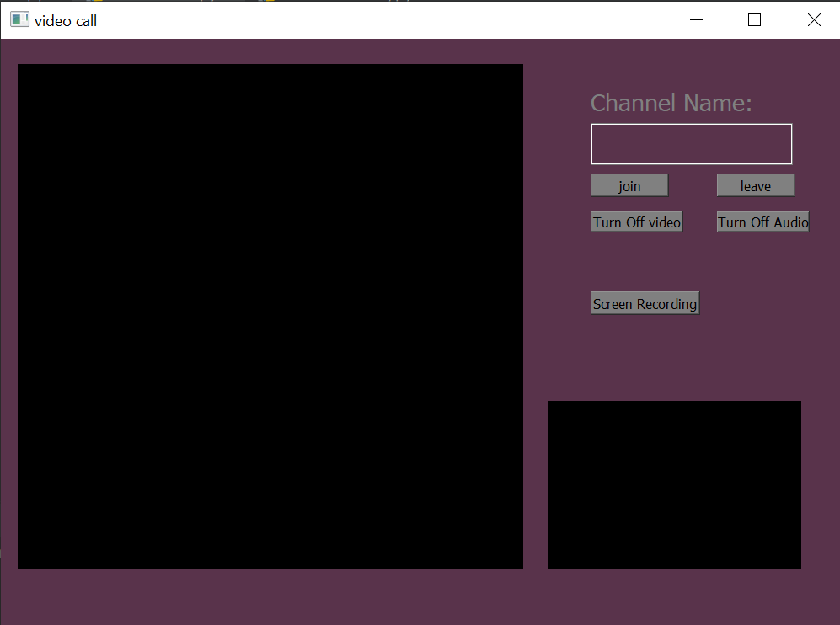This screenshot has height=625, width=840.
Task: Minimize the video call window
Action: tap(695, 19)
